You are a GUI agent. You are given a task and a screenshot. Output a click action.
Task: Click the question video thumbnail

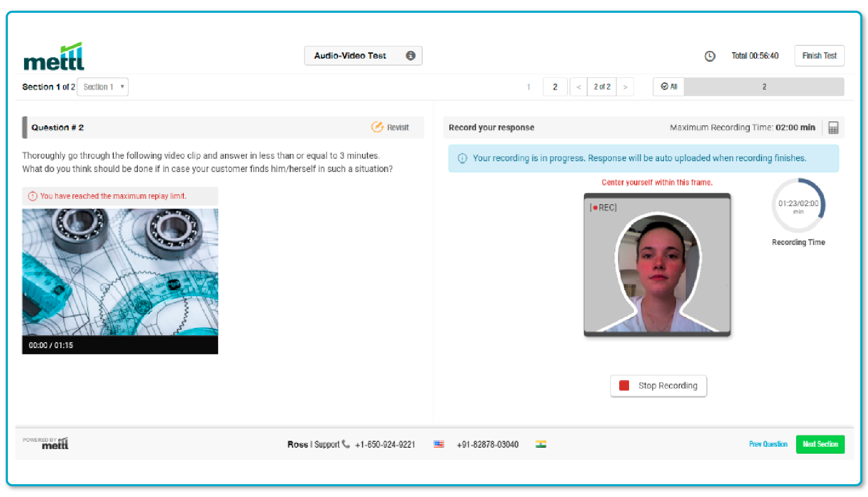click(120, 272)
